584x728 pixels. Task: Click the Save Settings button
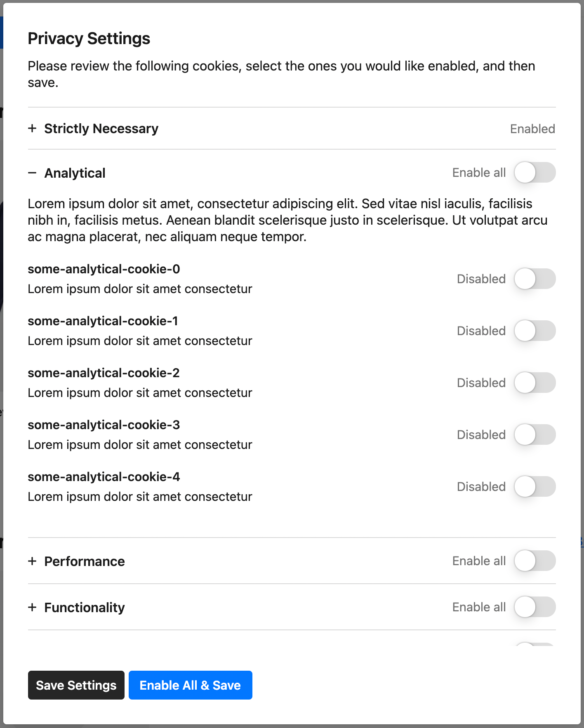tap(76, 685)
